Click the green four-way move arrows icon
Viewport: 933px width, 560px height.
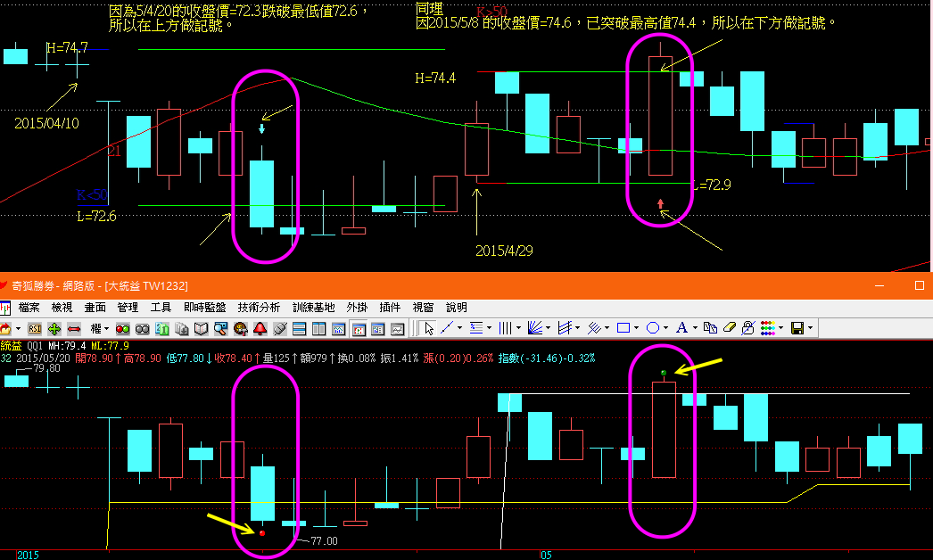coord(54,328)
